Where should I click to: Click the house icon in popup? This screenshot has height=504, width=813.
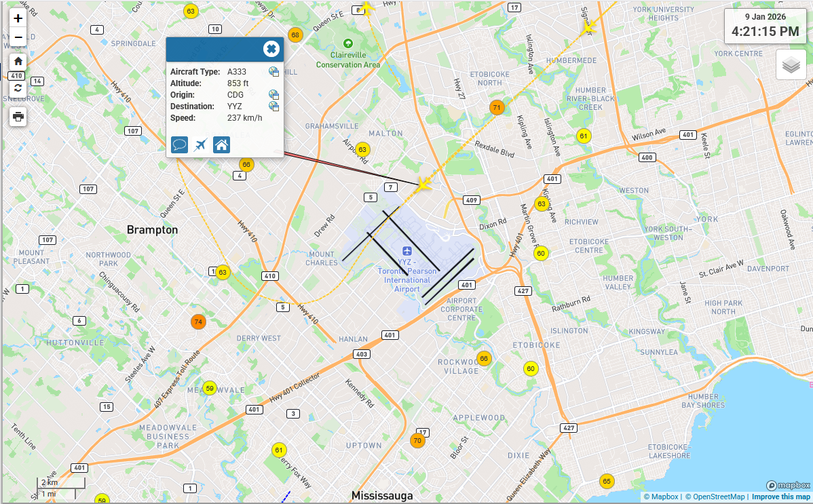221,144
